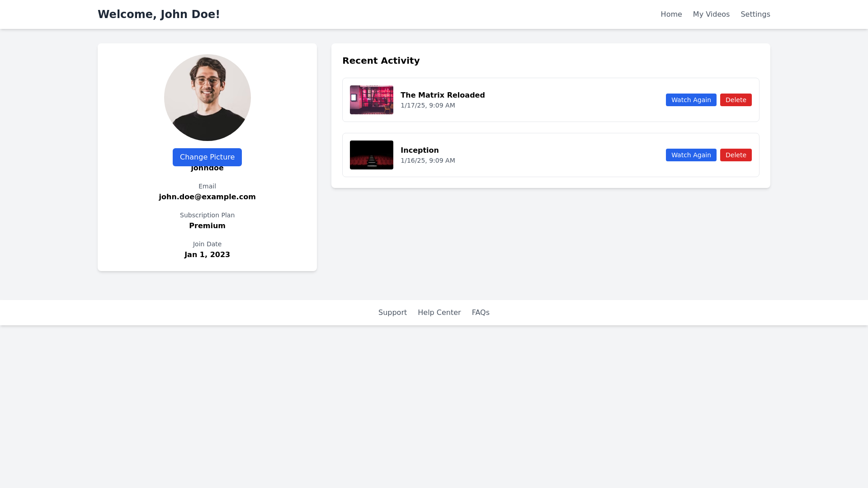The image size is (868, 488).
Task: Watch Inception again
Action: point(690,155)
